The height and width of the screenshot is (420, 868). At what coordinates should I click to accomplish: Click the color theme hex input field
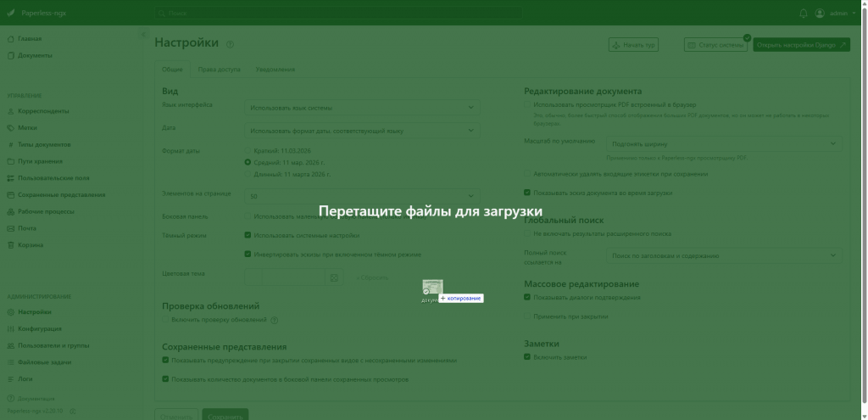point(293,277)
